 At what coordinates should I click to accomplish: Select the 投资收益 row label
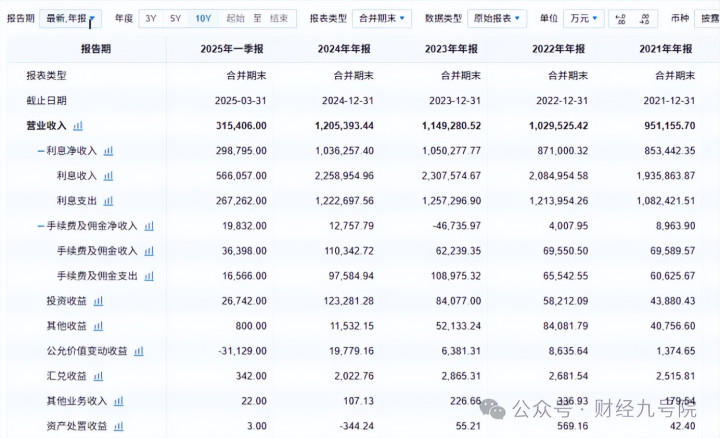[x=67, y=301]
